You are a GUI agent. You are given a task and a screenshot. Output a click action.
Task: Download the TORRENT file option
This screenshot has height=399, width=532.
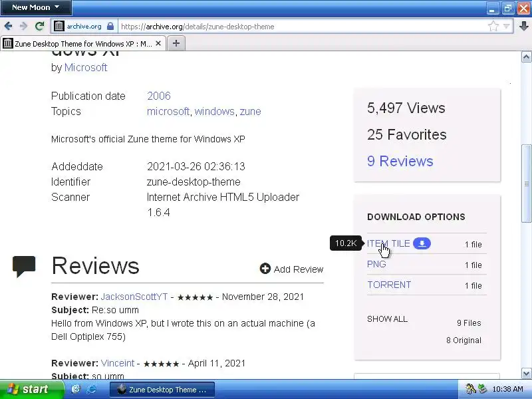click(389, 285)
